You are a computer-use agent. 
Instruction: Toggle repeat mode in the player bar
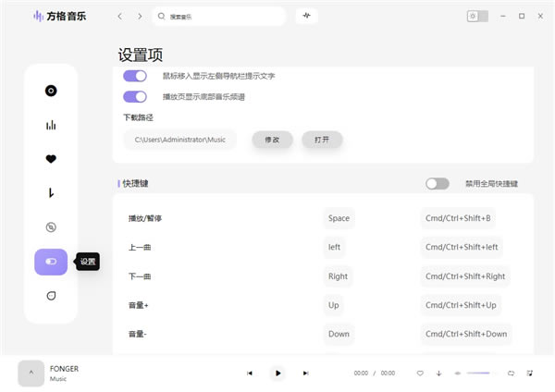511,373
